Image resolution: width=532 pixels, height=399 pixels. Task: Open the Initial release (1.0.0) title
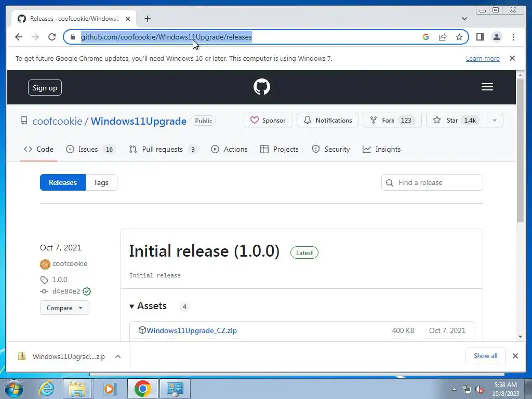[x=204, y=251]
